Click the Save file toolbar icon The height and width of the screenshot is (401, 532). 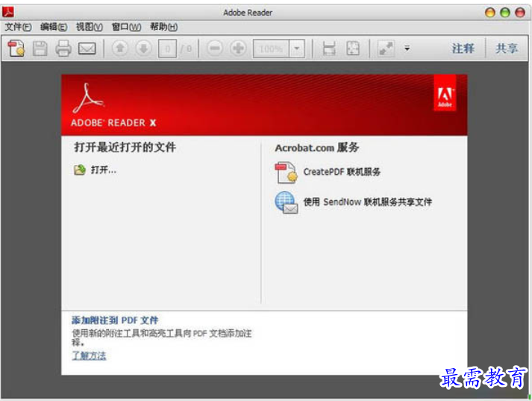coord(40,49)
